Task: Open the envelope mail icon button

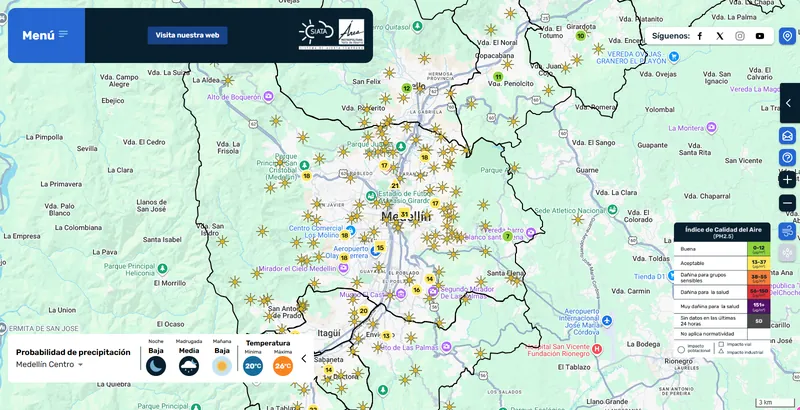Action: [787, 136]
